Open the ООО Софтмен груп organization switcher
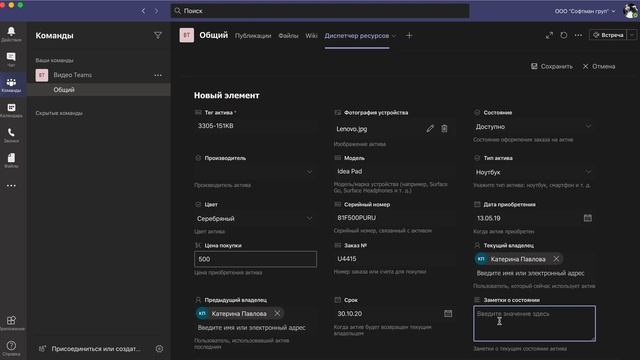The height and width of the screenshot is (360, 640). (584, 11)
